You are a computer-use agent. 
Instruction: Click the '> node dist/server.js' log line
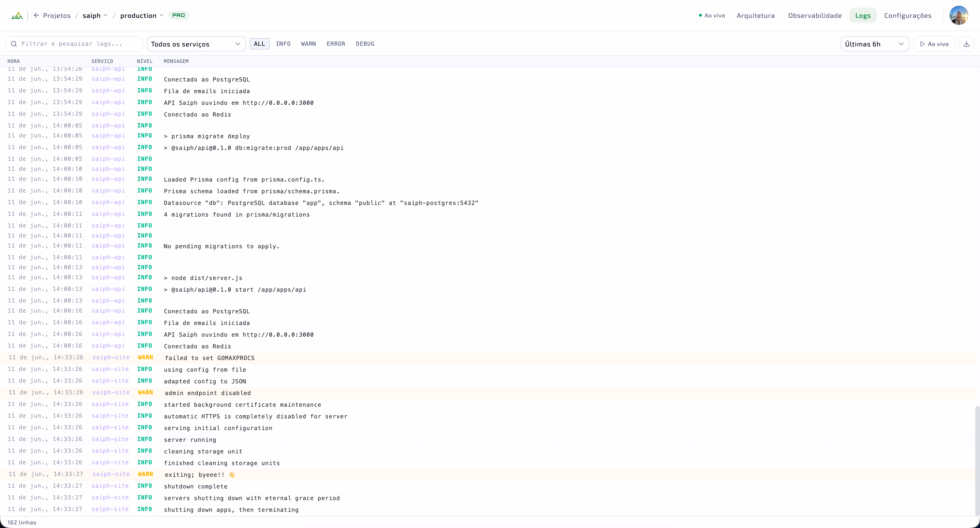point(203,278)
